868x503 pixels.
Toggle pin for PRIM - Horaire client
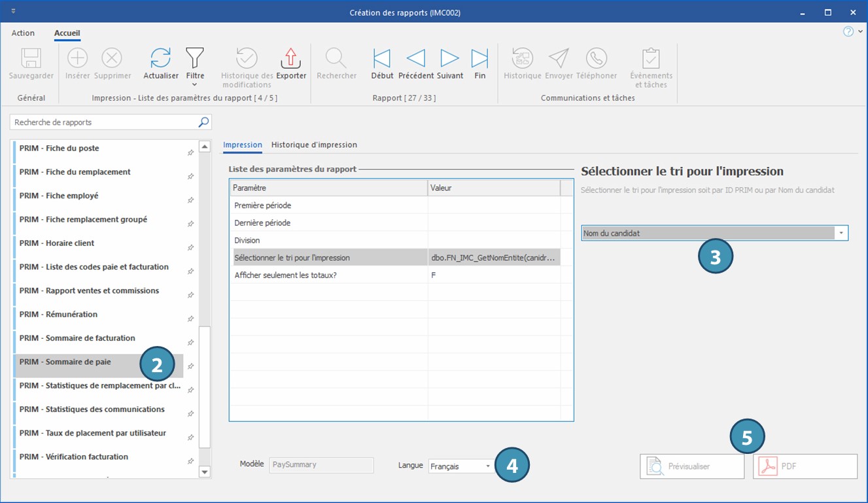(190, 247)
